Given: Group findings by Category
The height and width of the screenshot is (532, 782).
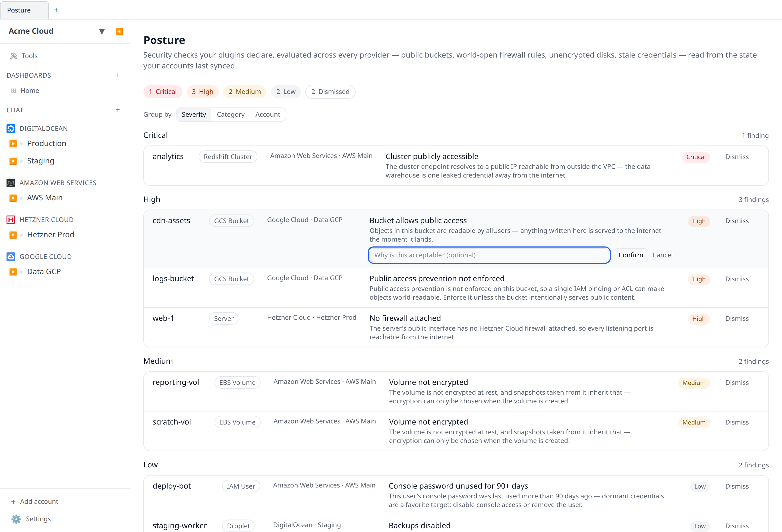Looking at the screenshot, I should [231, 115].
